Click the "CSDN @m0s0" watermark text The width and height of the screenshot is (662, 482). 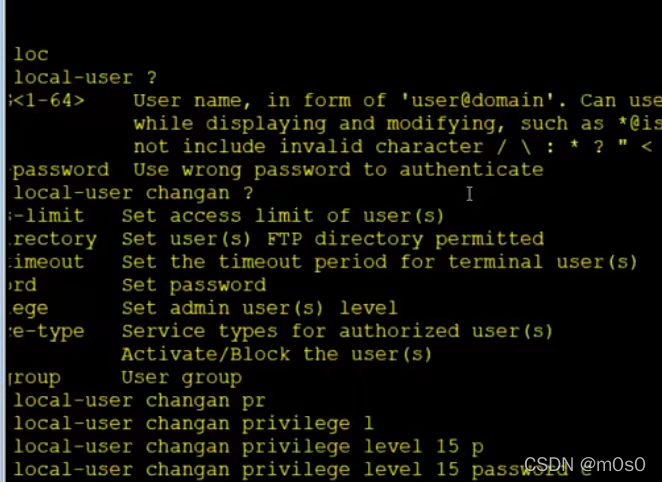[584, 464]
